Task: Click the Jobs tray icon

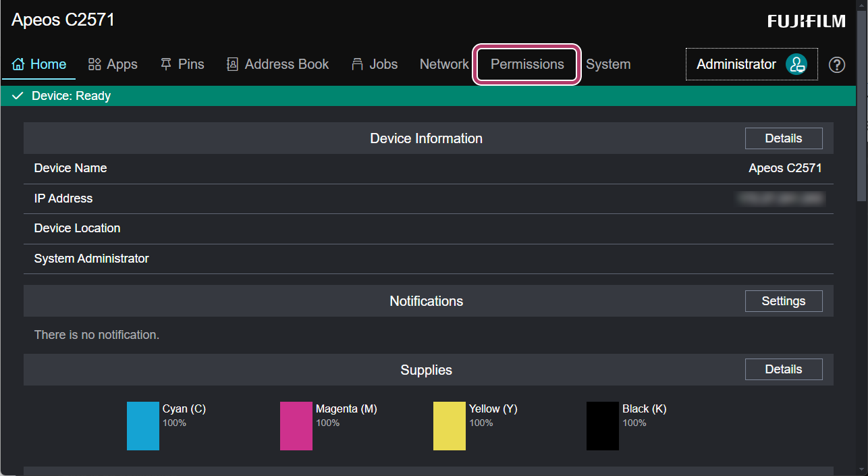Action: click(x=358, y=64)
